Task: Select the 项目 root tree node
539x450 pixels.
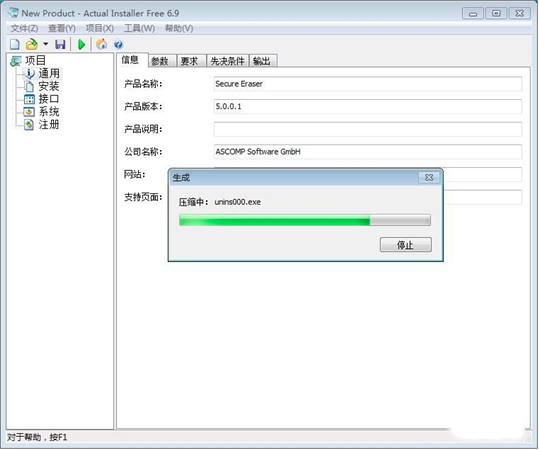Action: tap(35, 61)
